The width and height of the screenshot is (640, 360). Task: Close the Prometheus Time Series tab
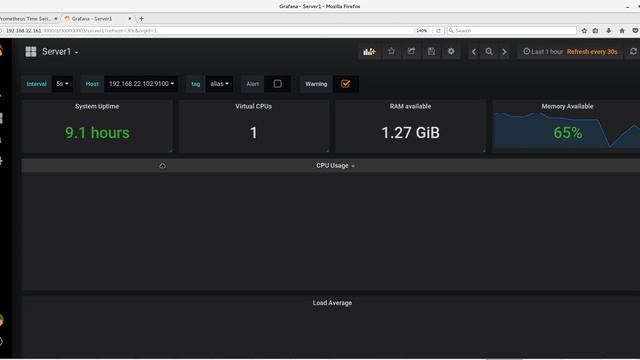coord(56,18)
